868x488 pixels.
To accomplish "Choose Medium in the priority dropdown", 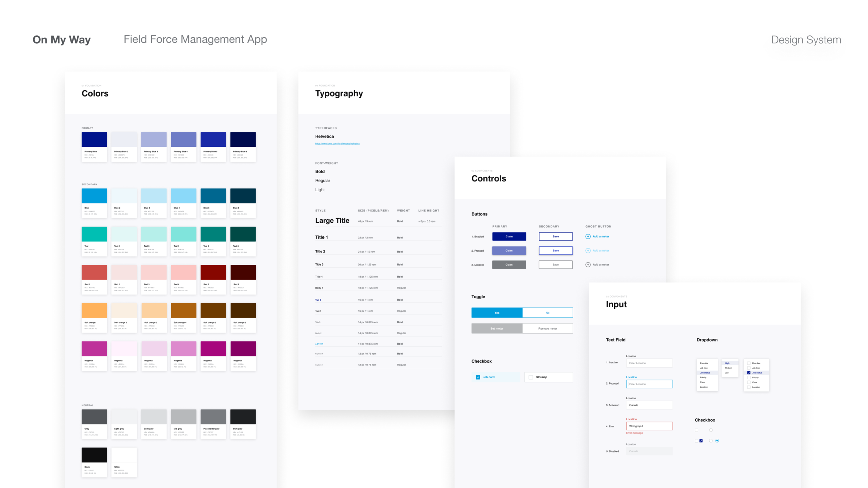I will coord(728,368).
